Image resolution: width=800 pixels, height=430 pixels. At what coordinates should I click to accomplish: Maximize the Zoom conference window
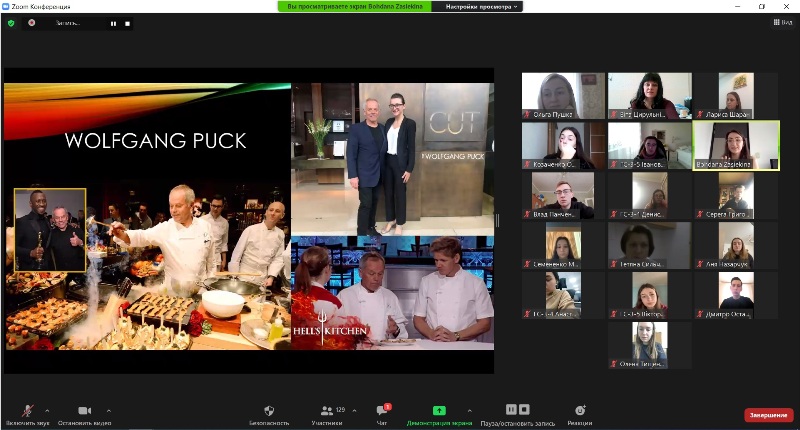click(x=762, y=7)
